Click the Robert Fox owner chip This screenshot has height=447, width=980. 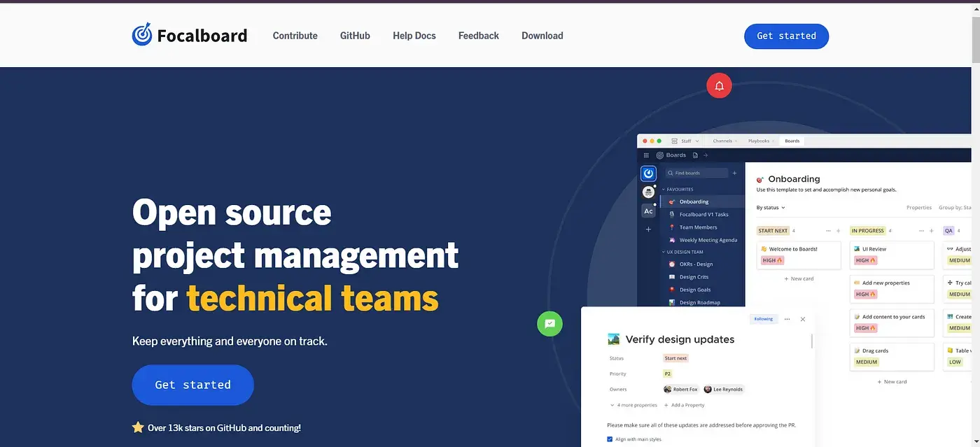[x=681, y=389]
